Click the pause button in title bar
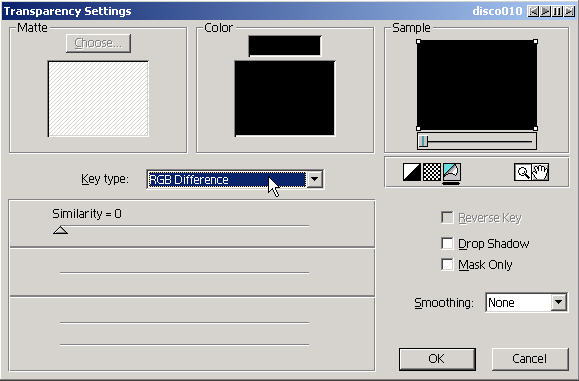579x381 pixels. click(557, 11)
